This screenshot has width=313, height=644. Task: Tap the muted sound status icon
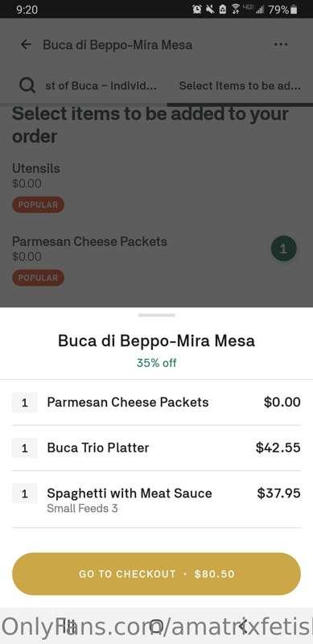(210, 10)
